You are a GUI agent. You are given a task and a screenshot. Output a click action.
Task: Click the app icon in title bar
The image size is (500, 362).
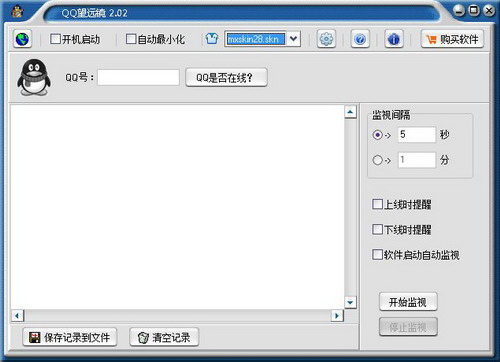[18, 12]
